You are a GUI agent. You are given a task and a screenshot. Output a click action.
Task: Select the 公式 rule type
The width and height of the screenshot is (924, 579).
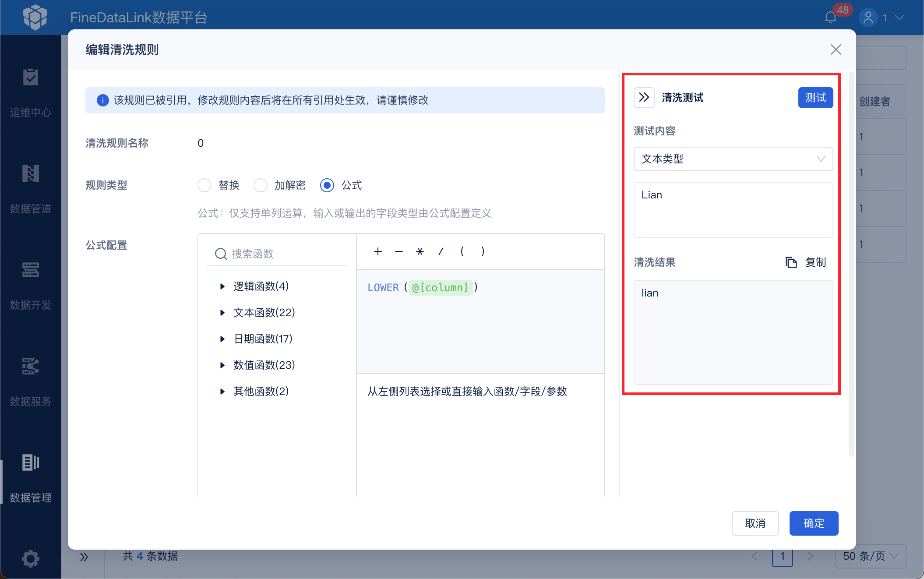coord(327,185)
